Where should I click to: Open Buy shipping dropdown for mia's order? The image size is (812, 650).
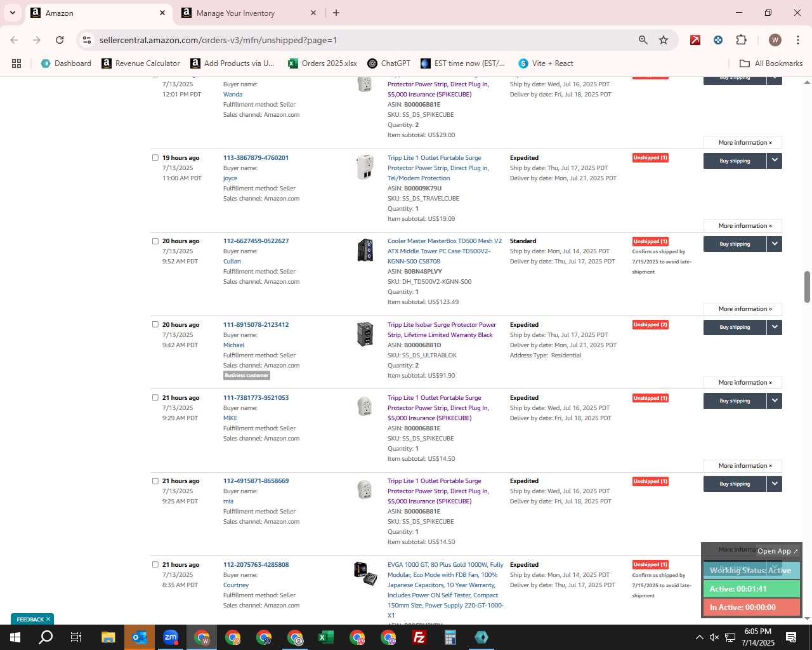775,484
